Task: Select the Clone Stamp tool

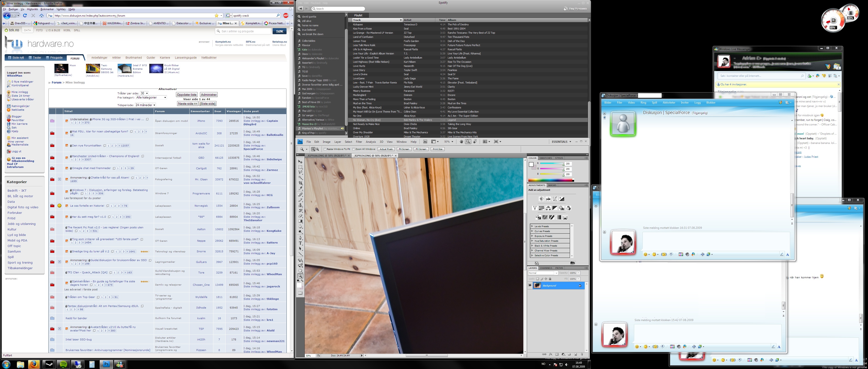Action: [x=300, y=205]
